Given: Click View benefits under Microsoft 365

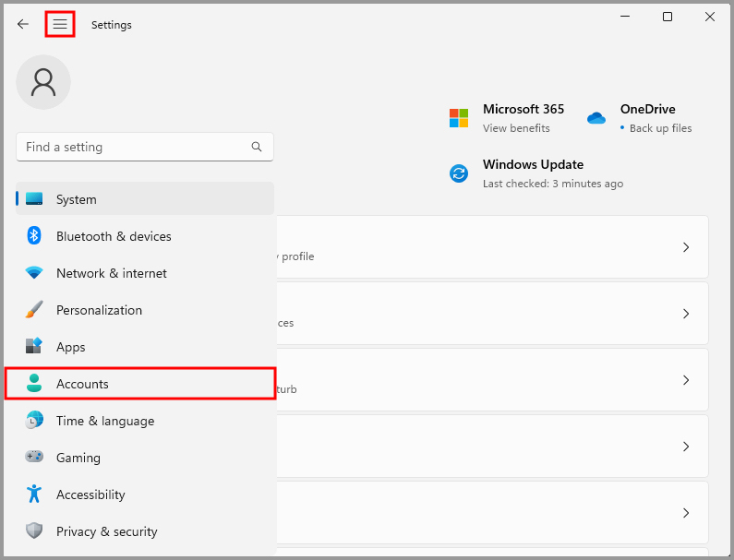Looking at the screenshot, I should tap(516, 128).
